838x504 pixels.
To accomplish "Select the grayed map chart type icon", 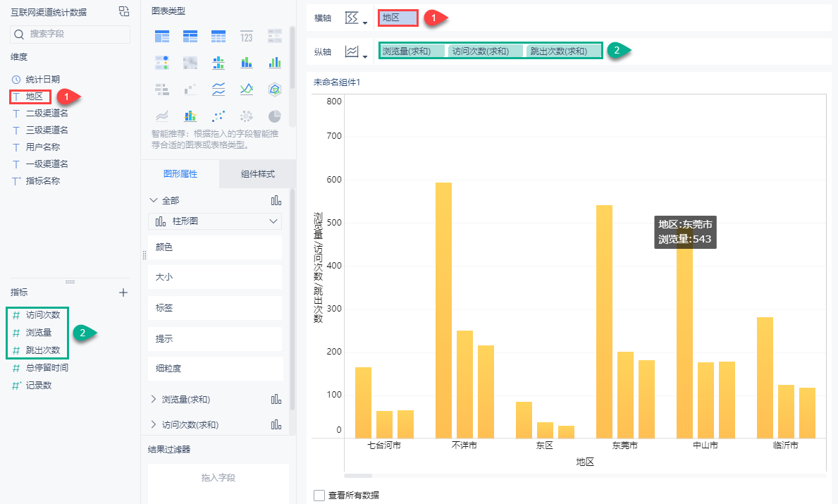I will coord(190,63).
